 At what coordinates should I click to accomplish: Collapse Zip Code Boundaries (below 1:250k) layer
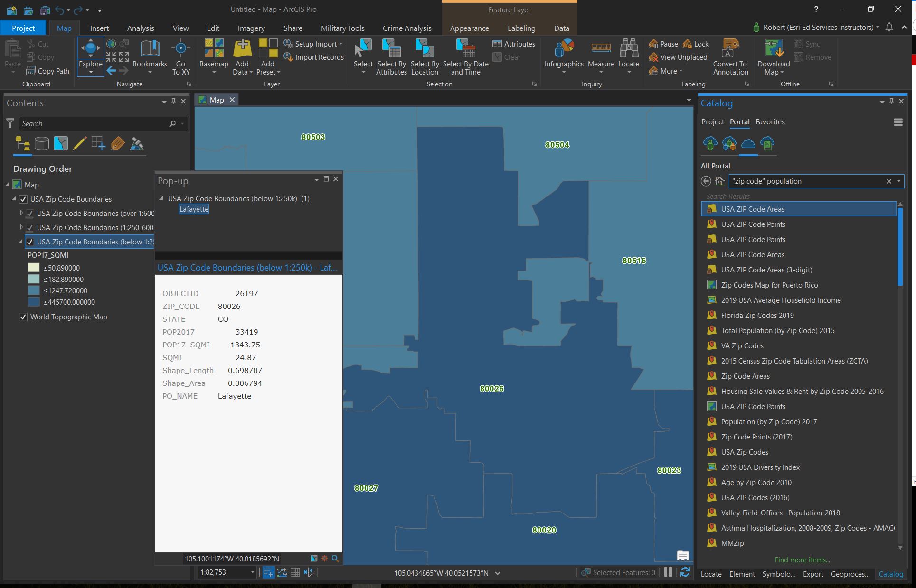(21, 242)
